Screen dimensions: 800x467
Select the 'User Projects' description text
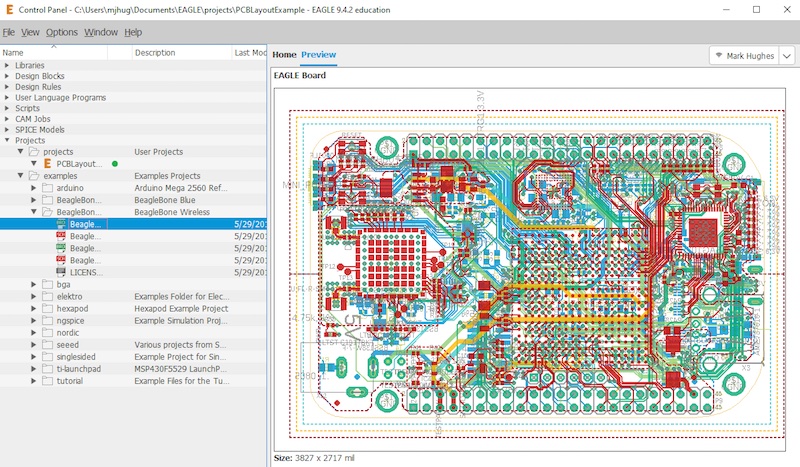pos(159,152)
